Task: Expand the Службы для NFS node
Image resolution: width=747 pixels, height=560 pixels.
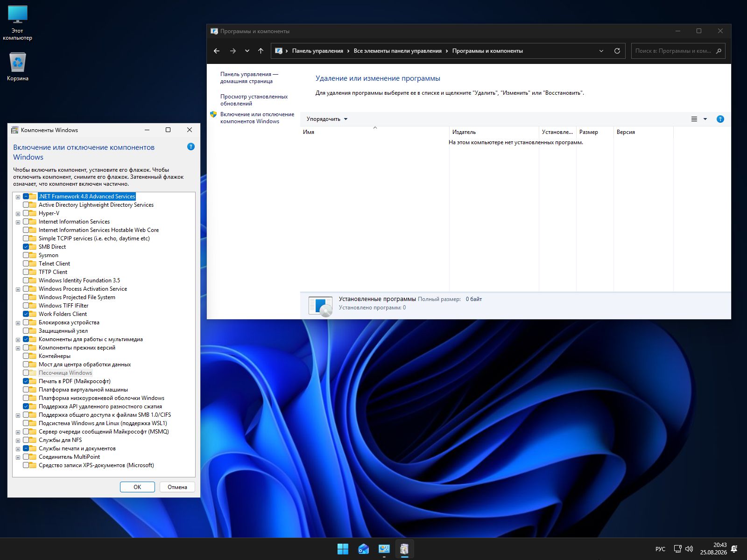Action: click(x=18, y=441)
